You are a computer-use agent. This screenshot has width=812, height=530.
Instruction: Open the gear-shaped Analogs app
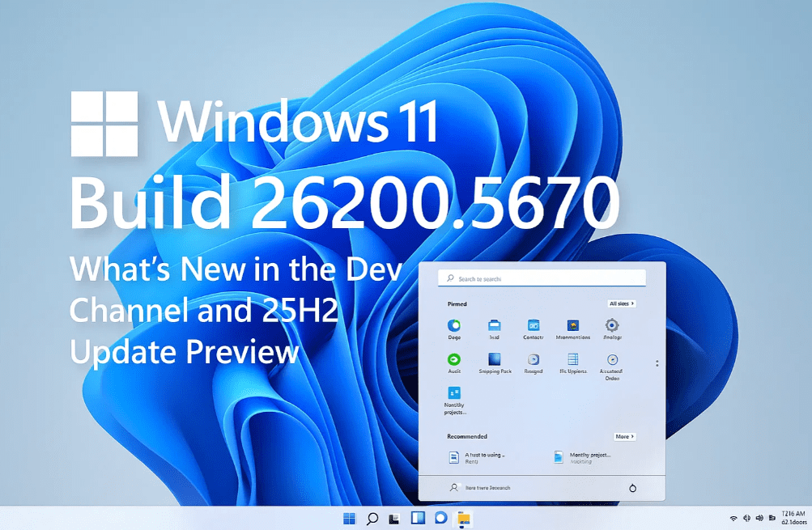click(611, 328)
